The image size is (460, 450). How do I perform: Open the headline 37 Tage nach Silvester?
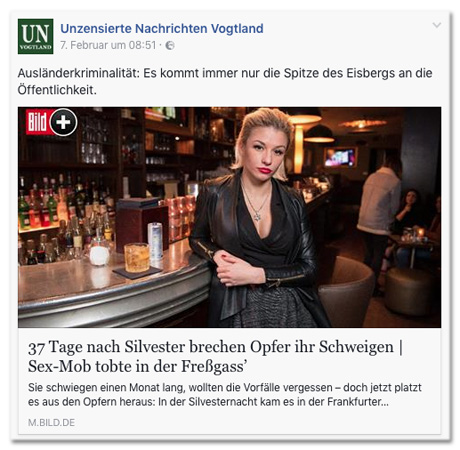(215, 347)
